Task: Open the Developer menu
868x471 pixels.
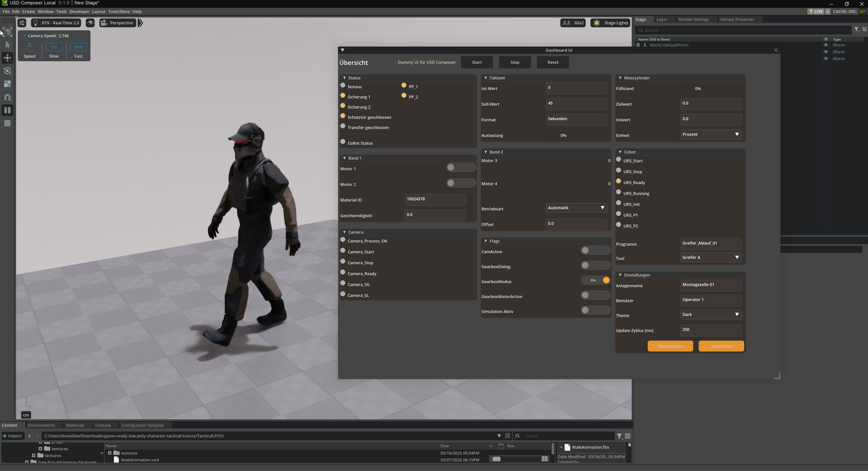Action: point(79,12)
